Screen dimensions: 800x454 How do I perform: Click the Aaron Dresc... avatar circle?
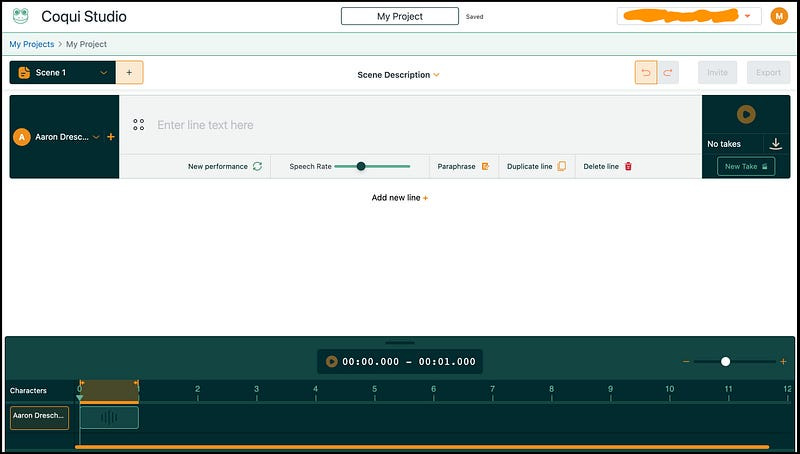click(x=22, y=137)
